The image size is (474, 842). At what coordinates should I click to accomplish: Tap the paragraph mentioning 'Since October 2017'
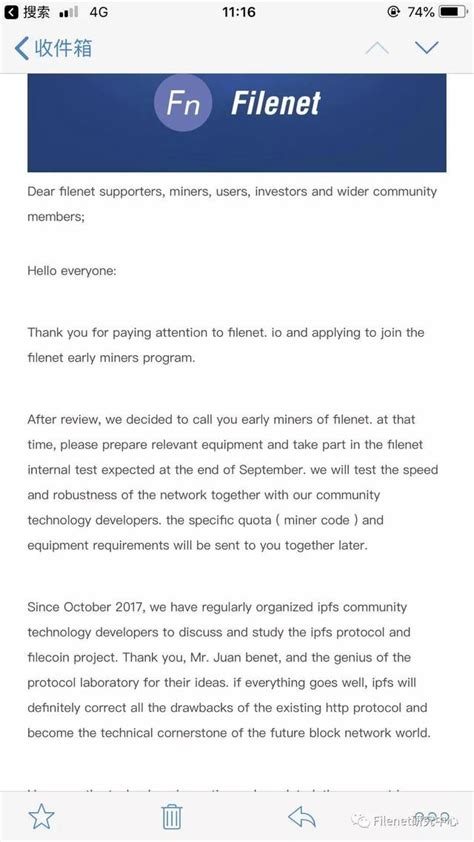[x=229, y=670]
